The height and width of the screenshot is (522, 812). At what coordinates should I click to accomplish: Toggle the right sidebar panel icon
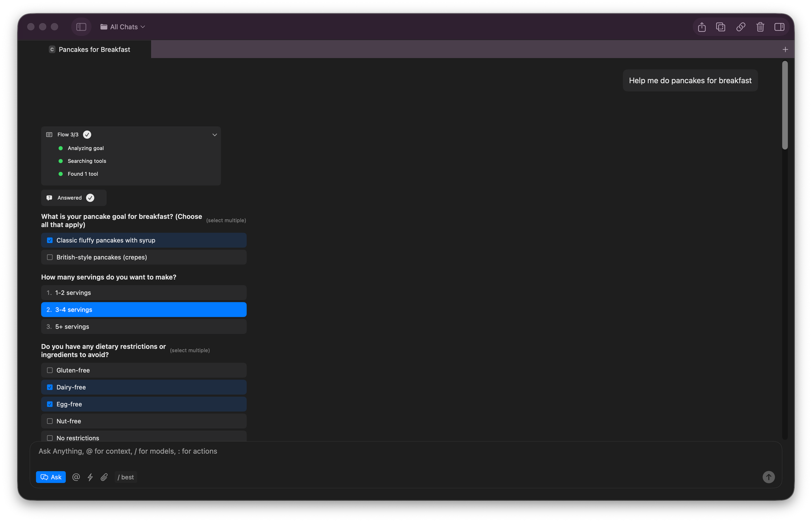click(x=779, y=27)
